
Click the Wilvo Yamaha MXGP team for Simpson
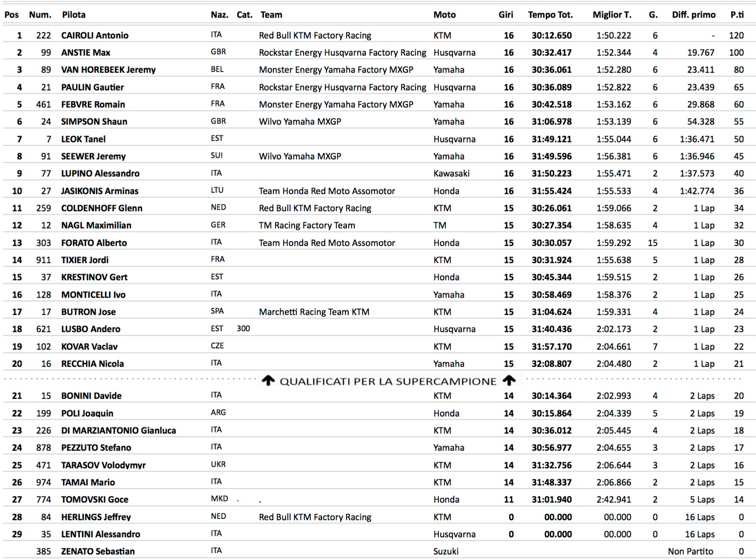click(x=300, y=122)
